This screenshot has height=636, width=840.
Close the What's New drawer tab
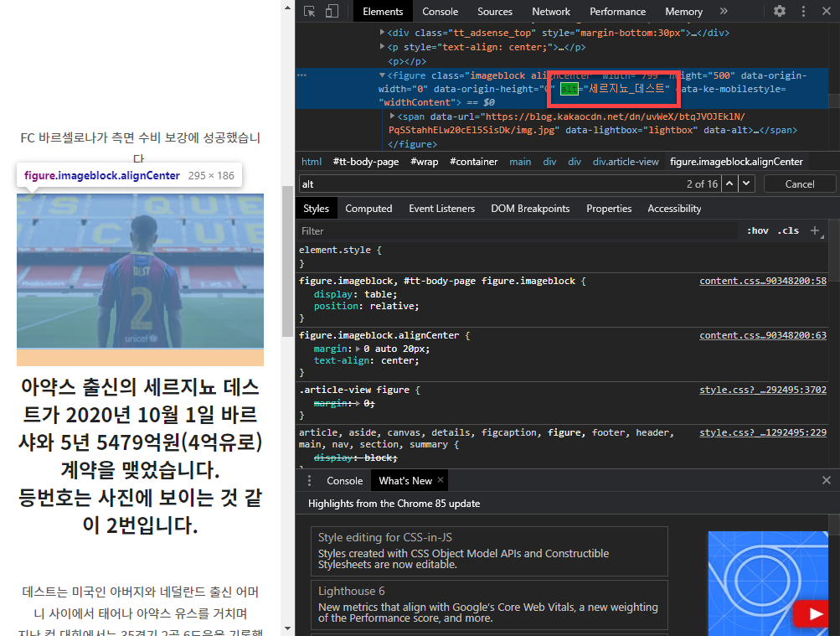(441, 480)
